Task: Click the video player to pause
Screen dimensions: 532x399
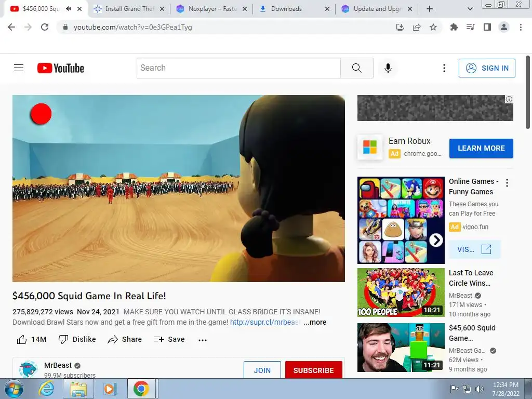Action: 179,188
